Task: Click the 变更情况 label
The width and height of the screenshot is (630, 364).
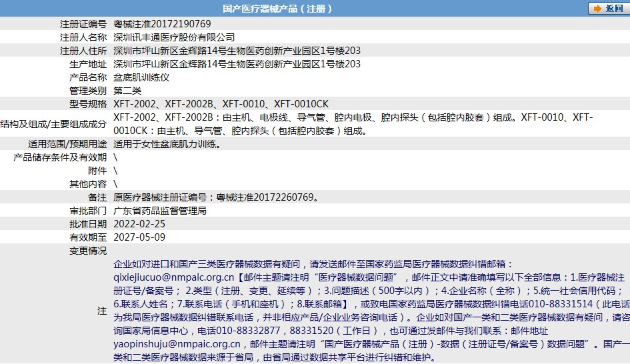Action: (x=88, y=251)
